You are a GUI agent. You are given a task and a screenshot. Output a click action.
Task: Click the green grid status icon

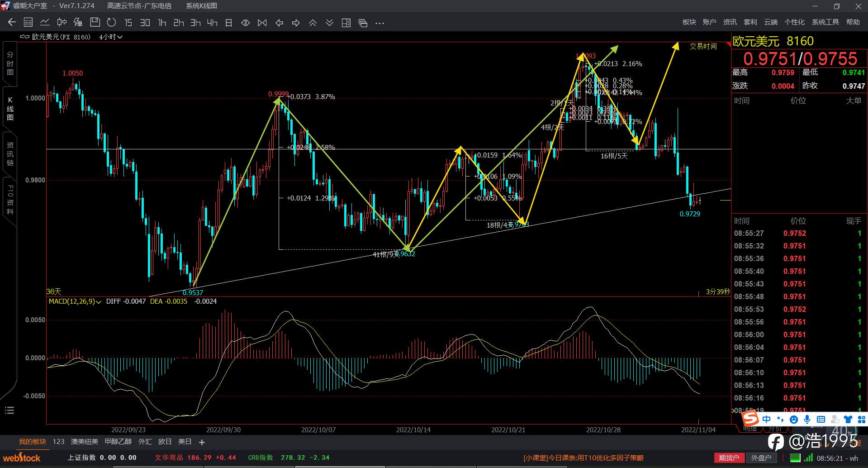[x=795, y=458]
